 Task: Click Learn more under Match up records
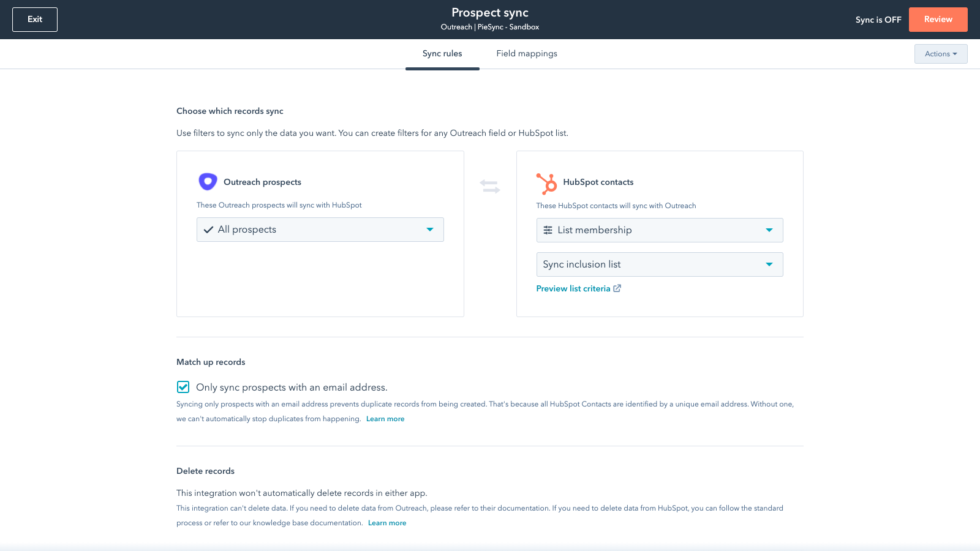[x=385, y=419]
